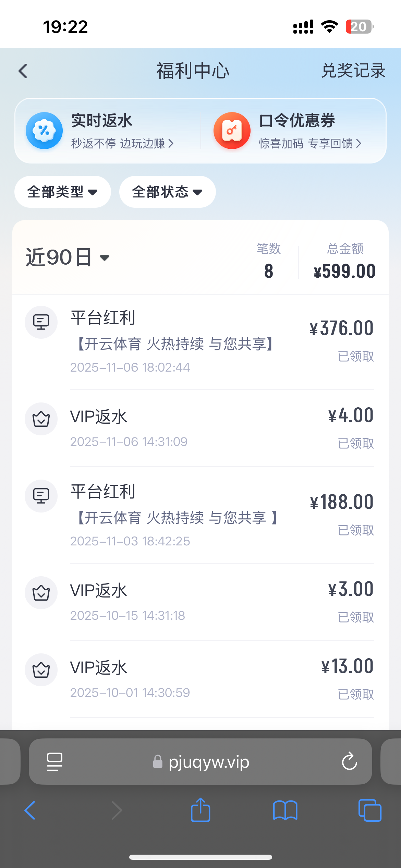Follow the 秒返不停 边玩边赚 link
Viewport: 401px width, 868px height.
tap(122, 143)
